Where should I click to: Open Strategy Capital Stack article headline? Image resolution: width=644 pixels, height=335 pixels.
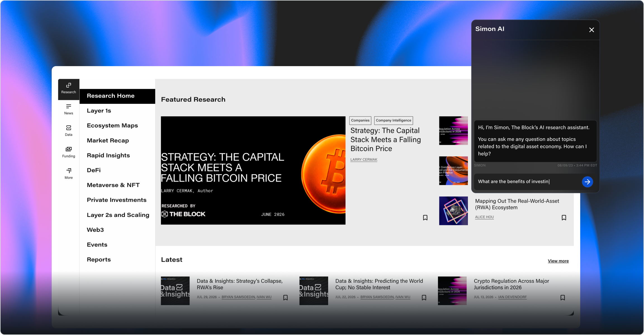pos(386,140)
